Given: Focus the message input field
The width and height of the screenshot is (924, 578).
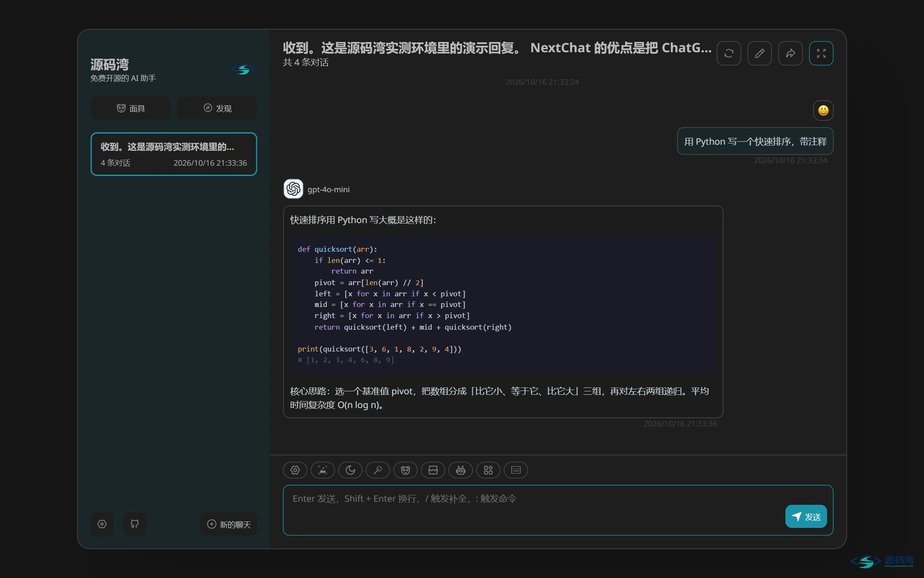Looking at the screenshot, I should (x=558, y=510).
